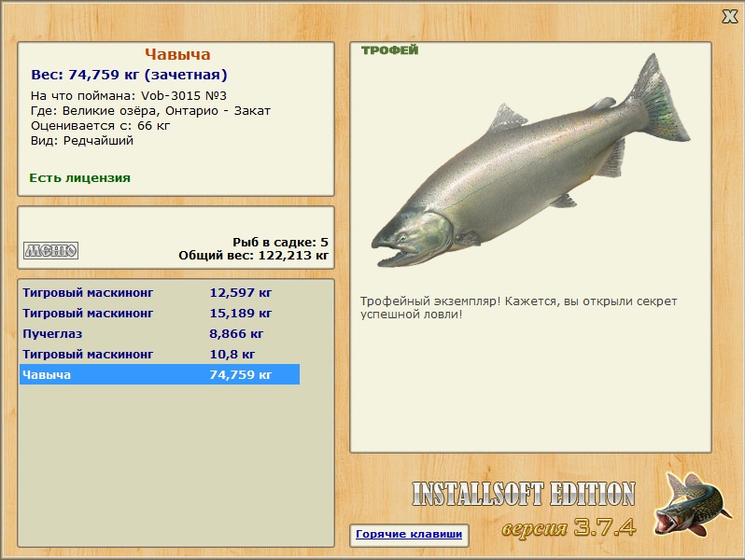Select the Пучеглаз 8,866 кг row
Image resolution: width=745 pixels, height=560 pixels.
[160, 333]
